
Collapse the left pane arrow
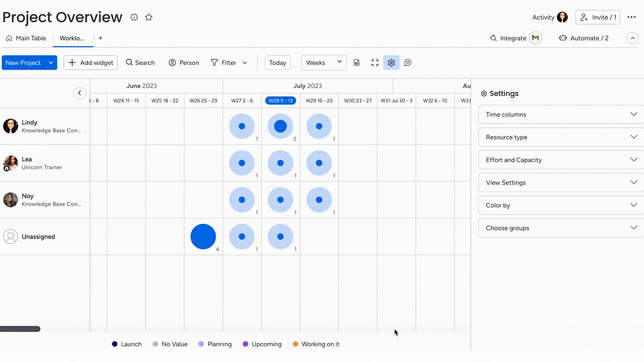pos(80,93)
